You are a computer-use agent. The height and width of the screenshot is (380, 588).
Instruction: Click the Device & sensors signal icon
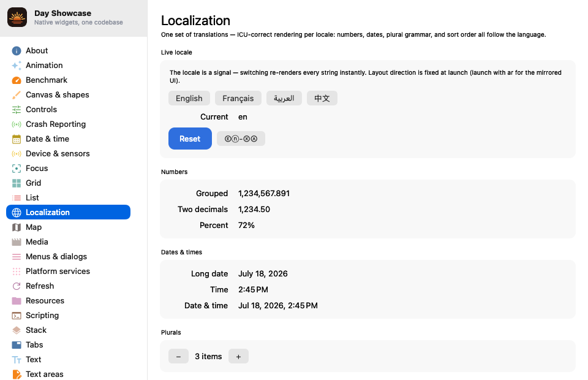point(17,154)
